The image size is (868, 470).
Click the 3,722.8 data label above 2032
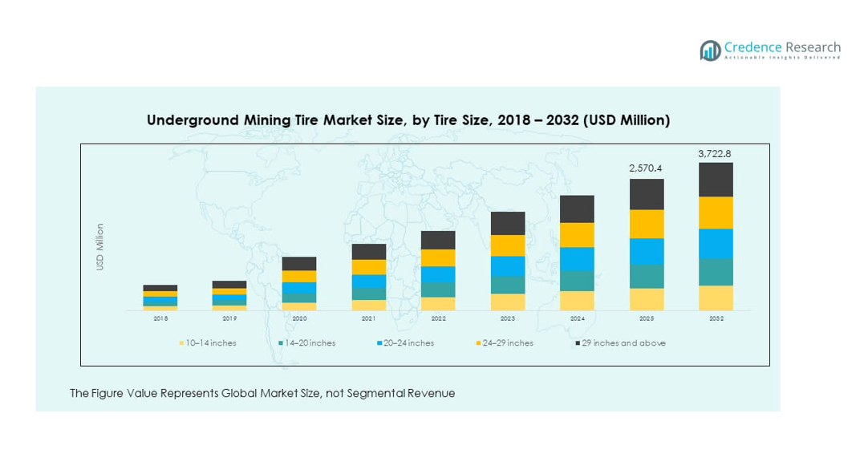pos(716,153)
